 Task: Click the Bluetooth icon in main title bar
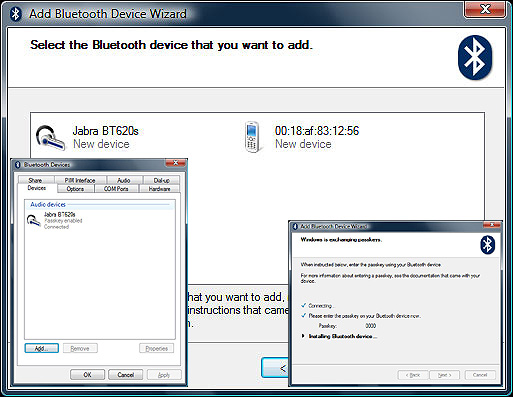point(15,14)
